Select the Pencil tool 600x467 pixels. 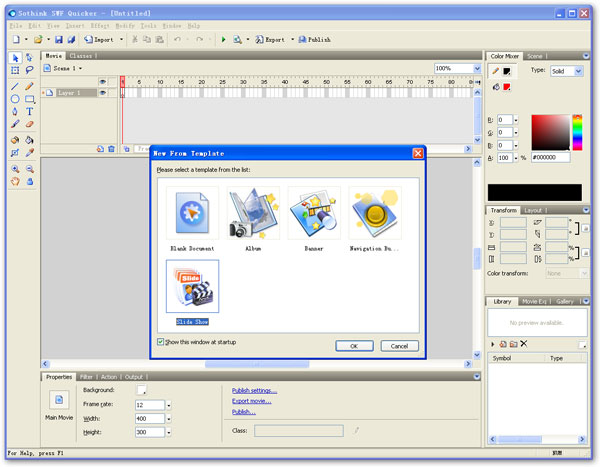29,86
